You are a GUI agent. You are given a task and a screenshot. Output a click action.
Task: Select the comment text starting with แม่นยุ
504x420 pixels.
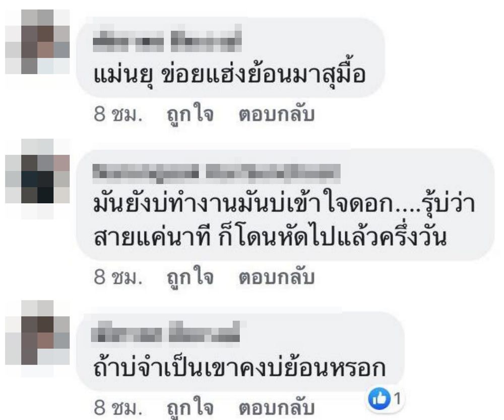pyautogui.click(x=229, y=75)
